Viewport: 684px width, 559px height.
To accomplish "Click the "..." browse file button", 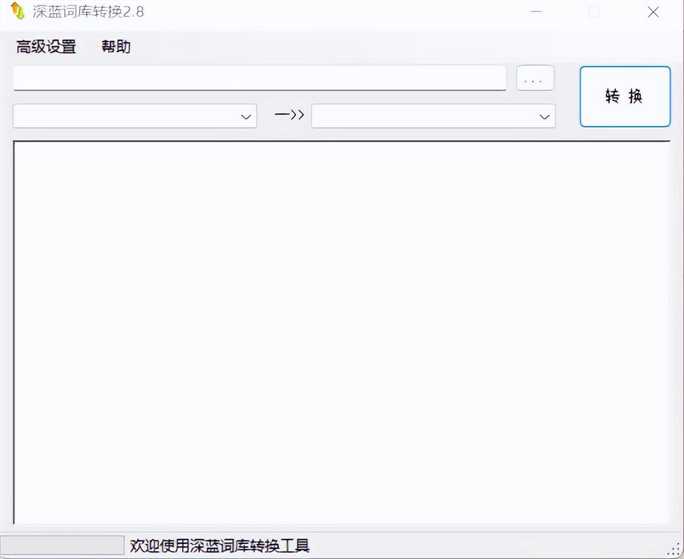I will (x=535, y=79).
